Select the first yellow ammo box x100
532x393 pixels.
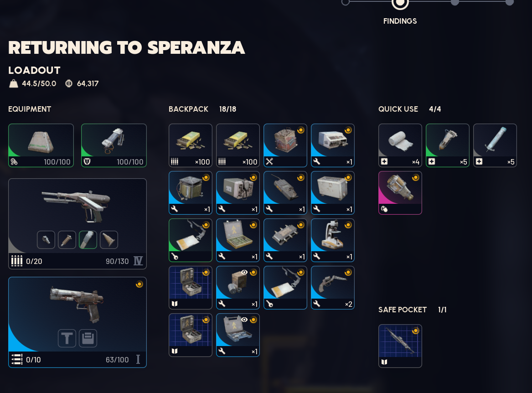(191, 145)
